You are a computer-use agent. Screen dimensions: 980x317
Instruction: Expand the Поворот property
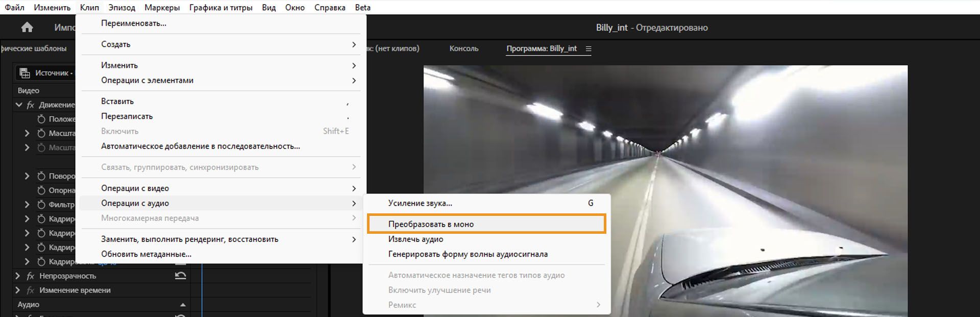point(27,176)
